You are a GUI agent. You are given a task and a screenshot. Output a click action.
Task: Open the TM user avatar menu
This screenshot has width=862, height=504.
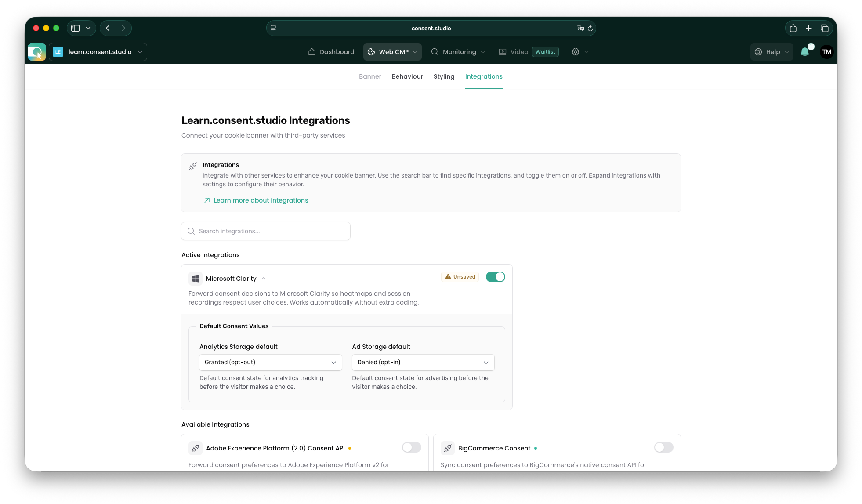tap(827, 52)
